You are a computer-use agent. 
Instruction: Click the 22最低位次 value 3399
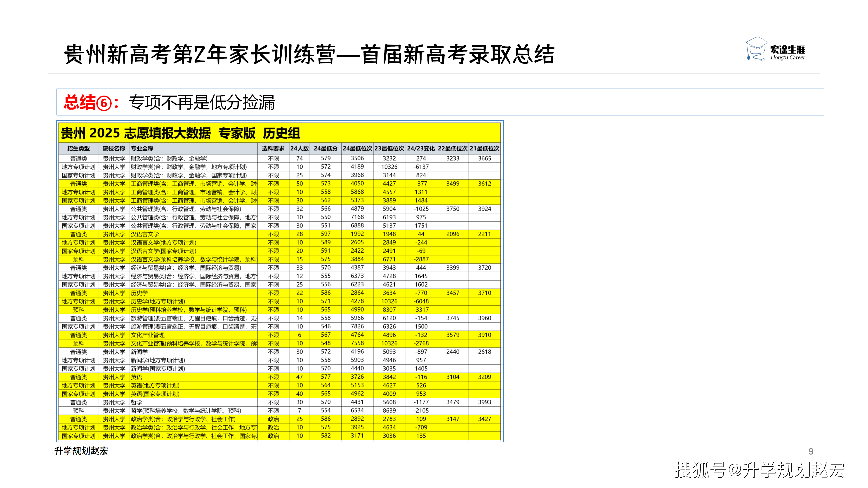pos(453,268)
